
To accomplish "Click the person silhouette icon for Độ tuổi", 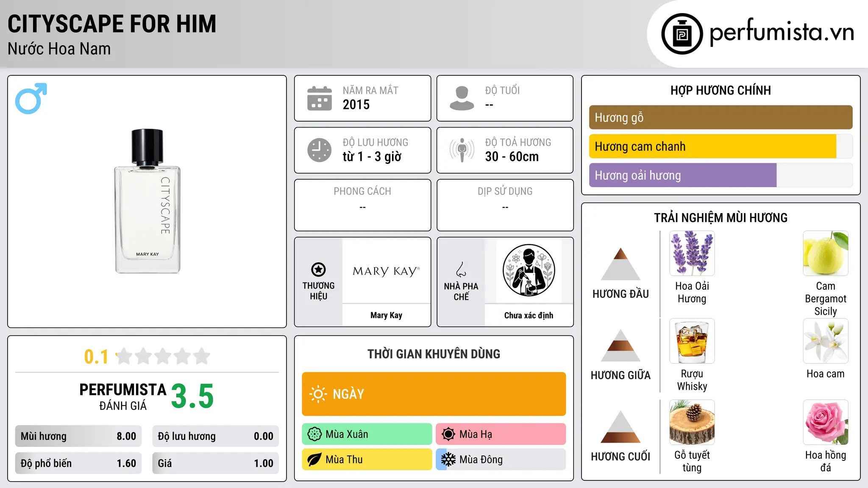I will (x=462, y=98).
